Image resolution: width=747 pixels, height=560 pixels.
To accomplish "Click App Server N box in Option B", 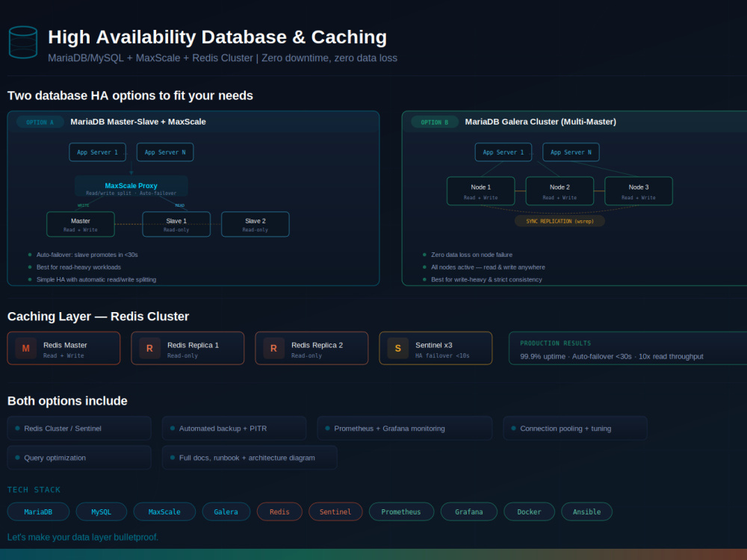I will tap(571, 152).
